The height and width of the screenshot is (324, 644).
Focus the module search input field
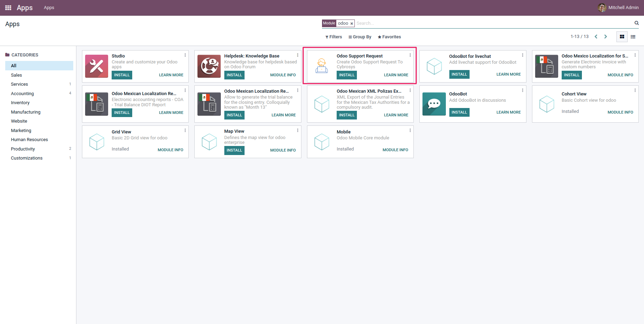[x=493, y=23]
